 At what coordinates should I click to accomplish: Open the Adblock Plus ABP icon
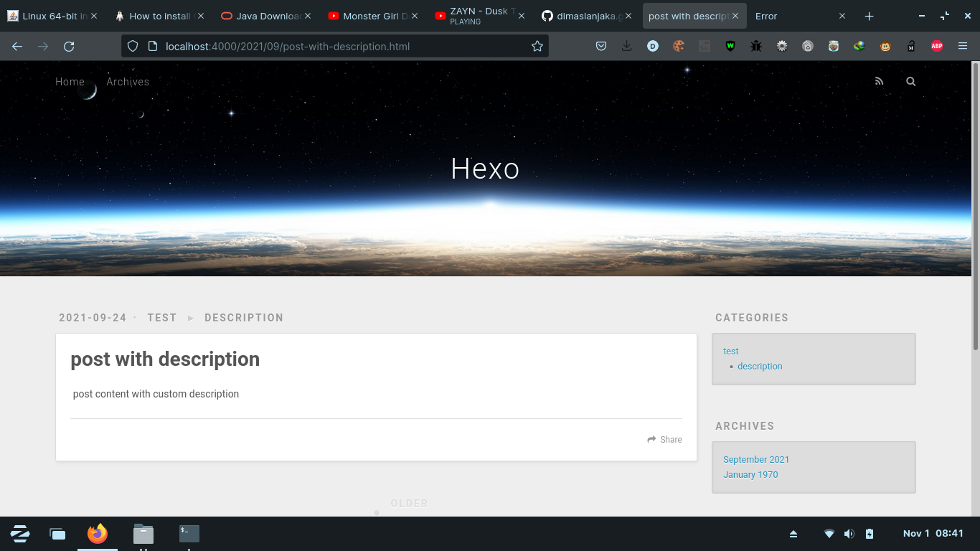[937, 46]
